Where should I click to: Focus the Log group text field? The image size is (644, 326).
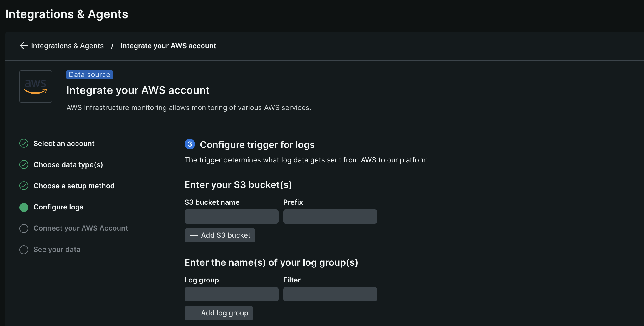tap(232, 294)
